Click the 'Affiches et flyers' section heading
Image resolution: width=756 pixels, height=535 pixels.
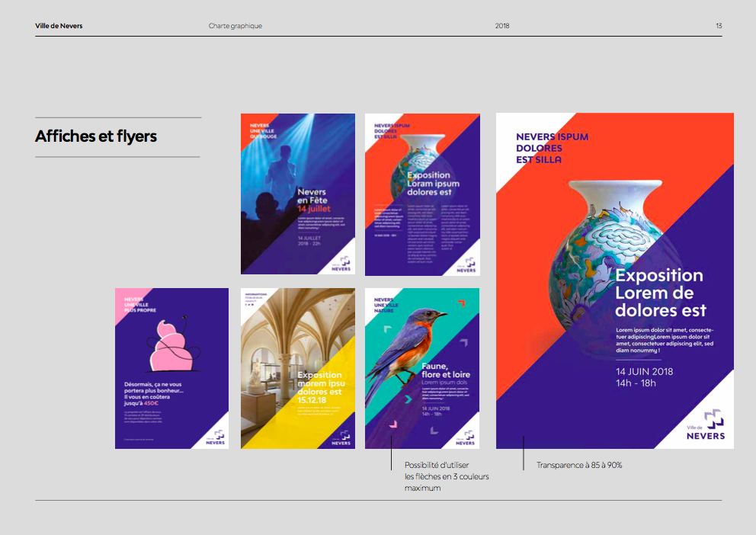(96, 136)
